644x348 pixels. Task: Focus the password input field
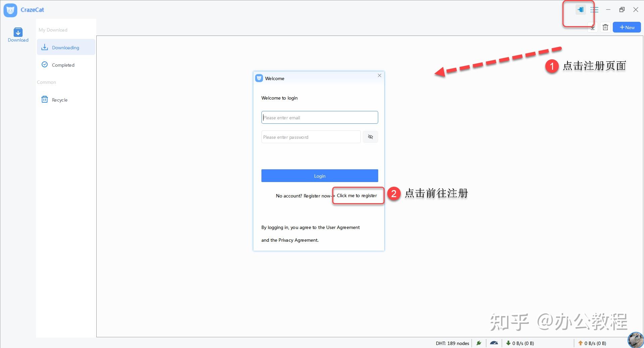click(311, 137)
